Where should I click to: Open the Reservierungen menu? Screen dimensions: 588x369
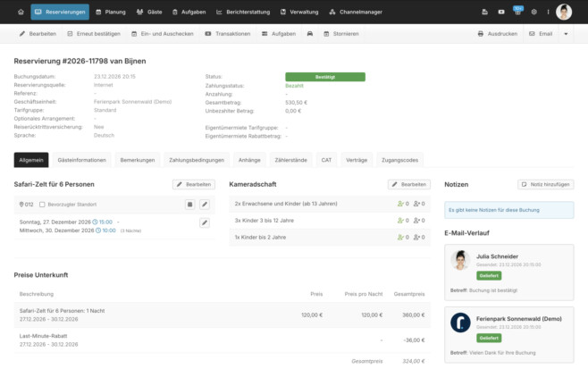[x=60, y=12]
